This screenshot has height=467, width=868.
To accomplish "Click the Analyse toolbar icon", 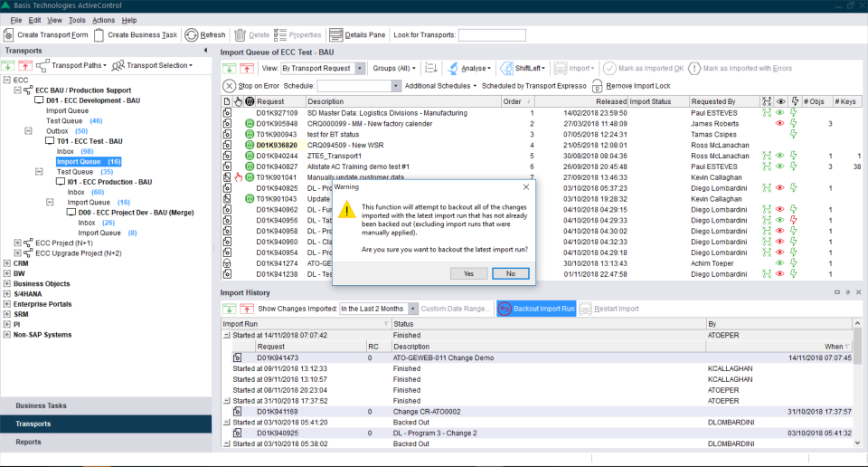I will (x=453, y=68).
